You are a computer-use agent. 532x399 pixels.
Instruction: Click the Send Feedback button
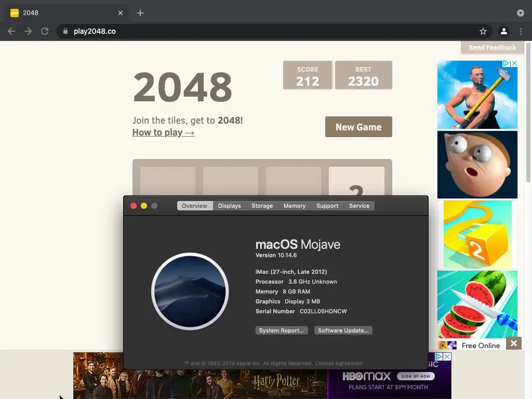point(493,47)
